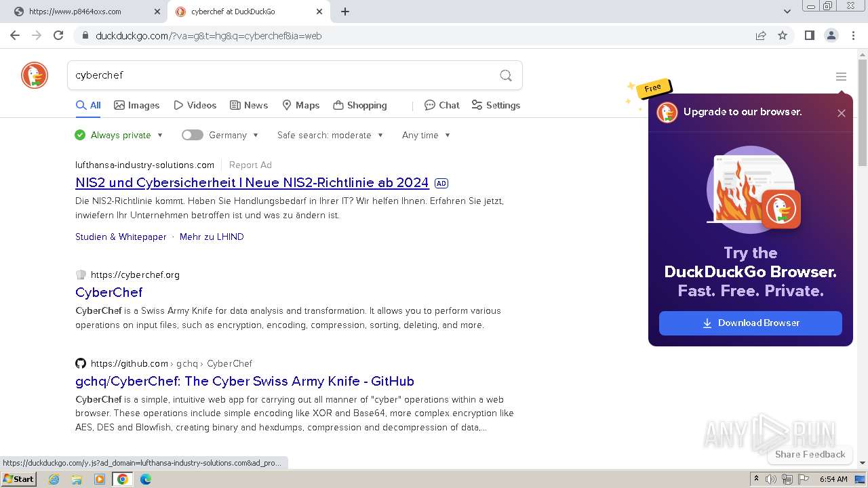Click the share icon in address bar
The image size is (868, 488).
click(x=761, y=36)
